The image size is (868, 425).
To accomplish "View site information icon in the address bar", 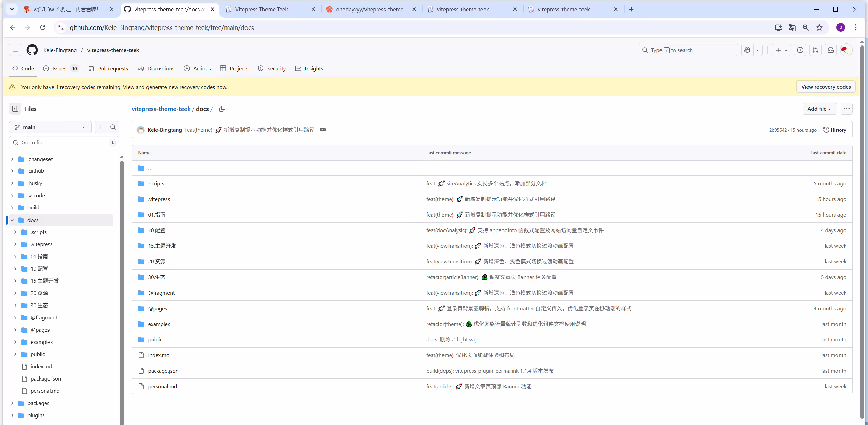I will coord(61,27).
